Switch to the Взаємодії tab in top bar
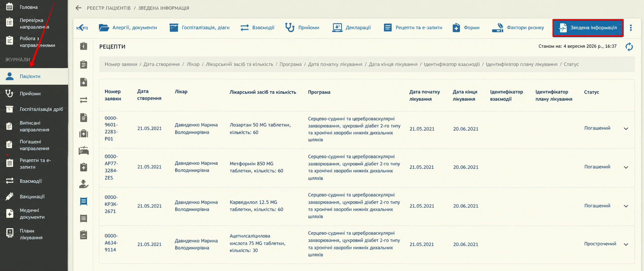Viewport: 644px width, 271px height. (257, 28)
